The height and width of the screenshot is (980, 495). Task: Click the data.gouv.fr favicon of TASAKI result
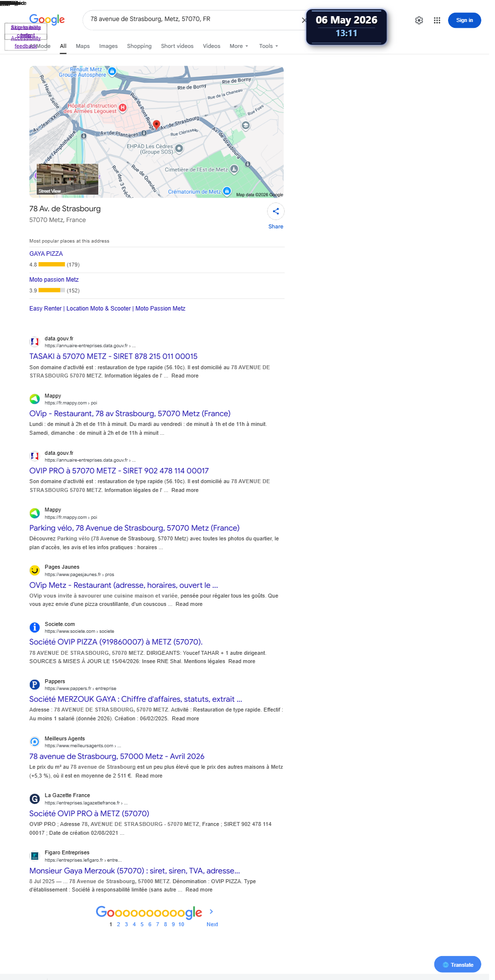[35, 342]
